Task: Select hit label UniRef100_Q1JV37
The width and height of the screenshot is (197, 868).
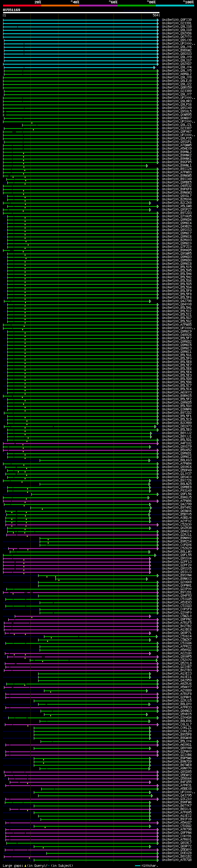Action: click(177, 474)
